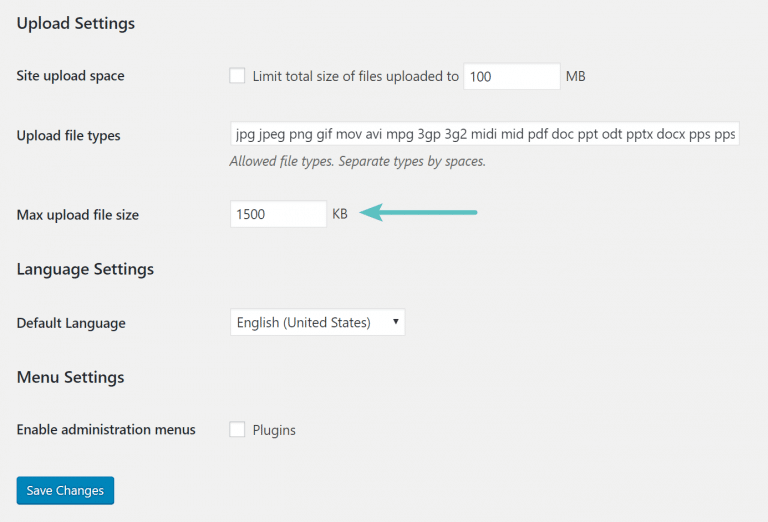
Task: Click the Enable administration menus label
Action: tap(106, 430)
